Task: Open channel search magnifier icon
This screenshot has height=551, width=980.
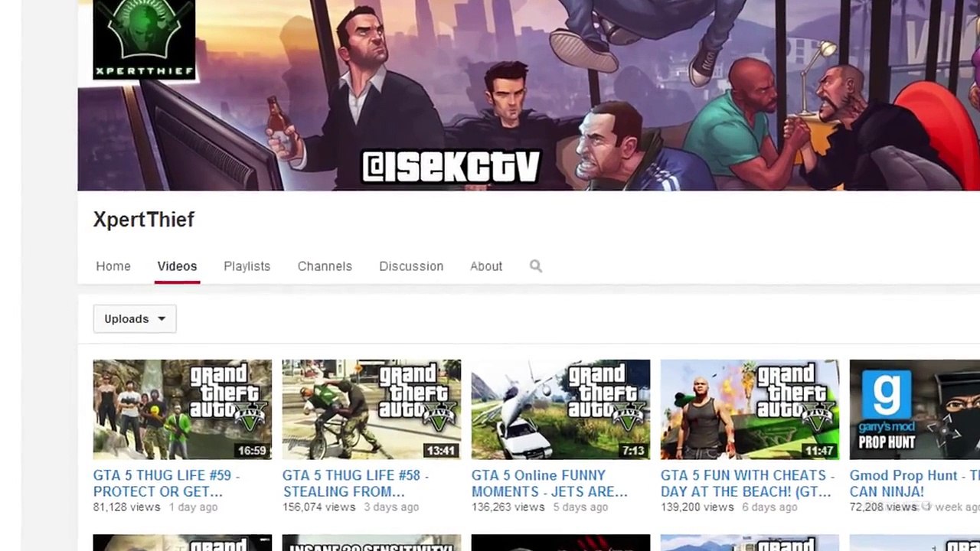Action: coord(536,266)
